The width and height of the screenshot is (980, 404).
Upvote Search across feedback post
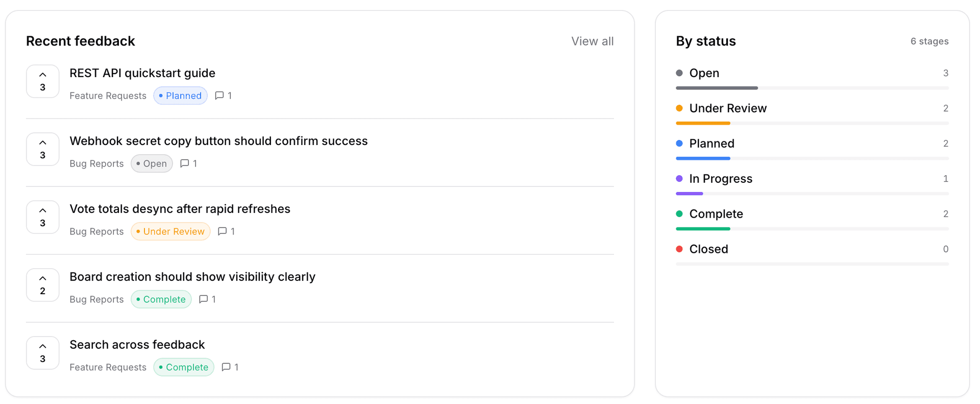(x=43, y=353)
